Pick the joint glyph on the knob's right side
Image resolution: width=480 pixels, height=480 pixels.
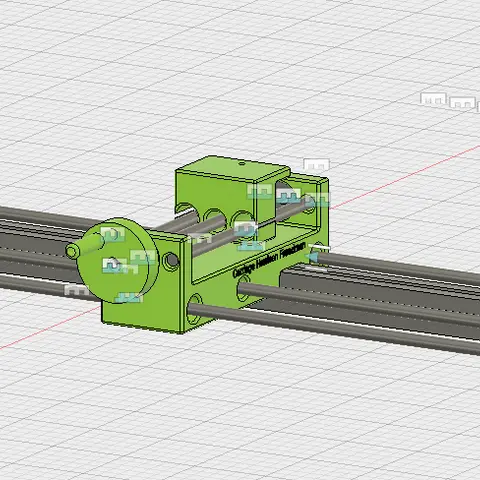(143, 257)
